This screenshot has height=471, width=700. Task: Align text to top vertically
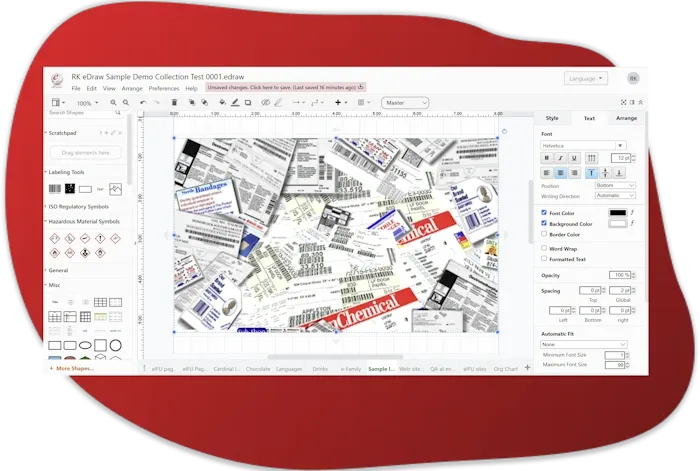(x=592, y=173)
